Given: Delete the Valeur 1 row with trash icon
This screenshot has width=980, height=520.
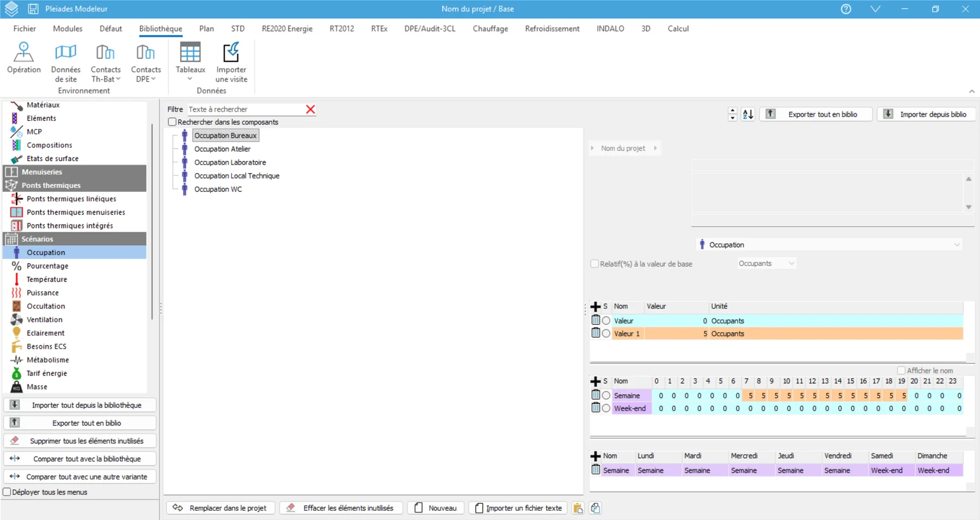Looking at the screenshot, I should 596,333.
